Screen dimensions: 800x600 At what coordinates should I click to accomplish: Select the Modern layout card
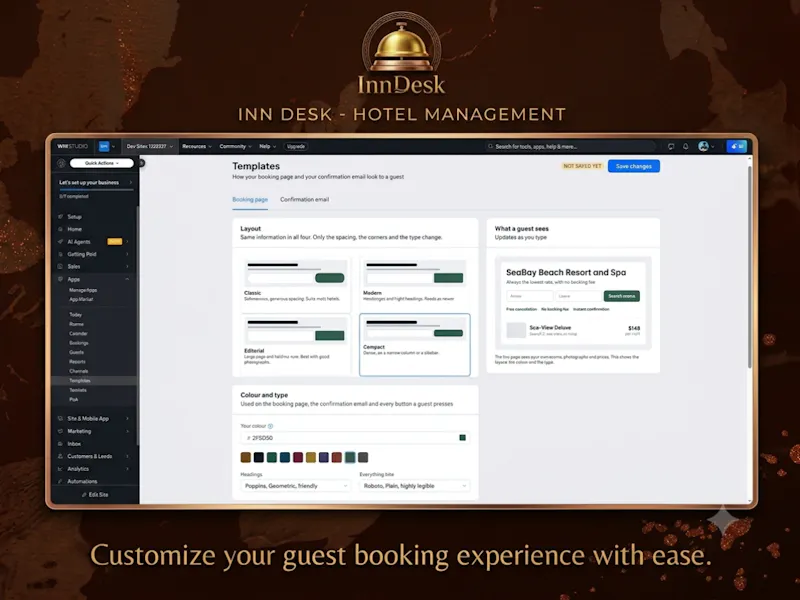point(414,283)
